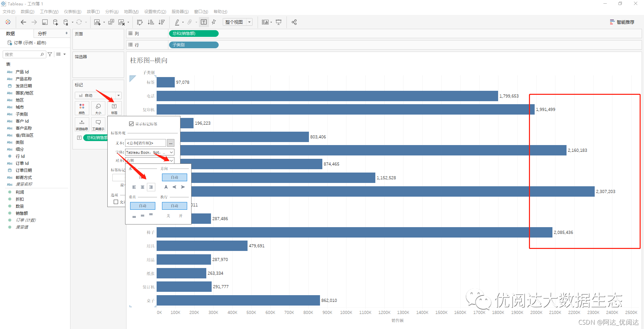Click the 椅子 bar in the chart
Screen dimensions: 644x329
click(x=354, y=233)
